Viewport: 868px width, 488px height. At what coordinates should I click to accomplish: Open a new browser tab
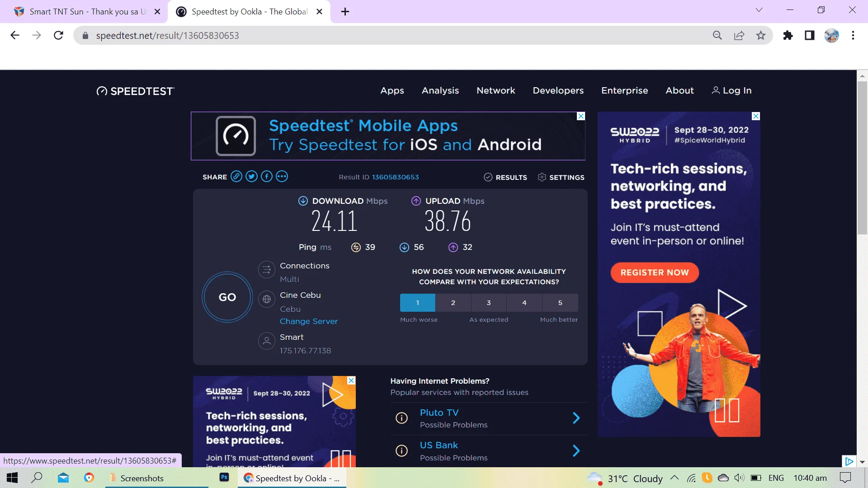point(345,11)
